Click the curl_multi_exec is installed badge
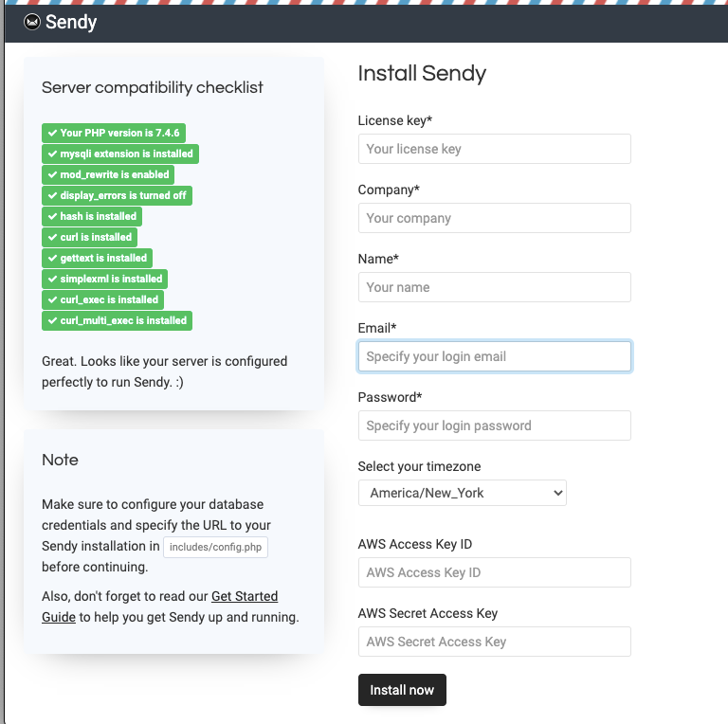Viewport: 728px width, 724px height. [117, 320]
